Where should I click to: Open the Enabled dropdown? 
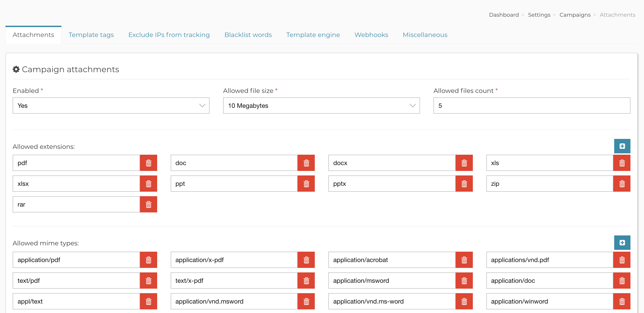click(x=111, y=106)
